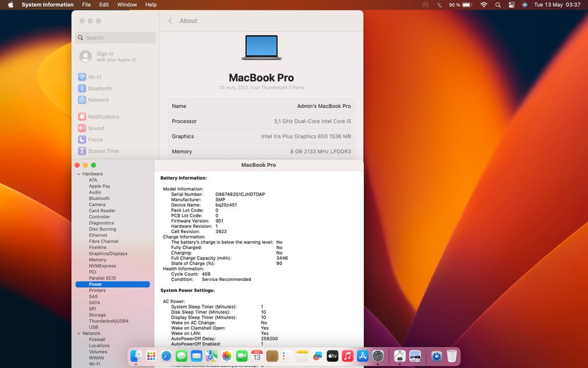This screenshot has height=368, width=588.
Task: Select Storage in the hardware tree
Action: [97, 315]
